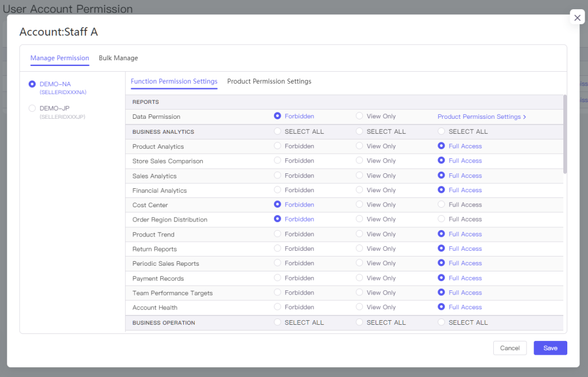Set Order Region Distribution to View Only
Screen dimensions: 588x377
(359, 219)
